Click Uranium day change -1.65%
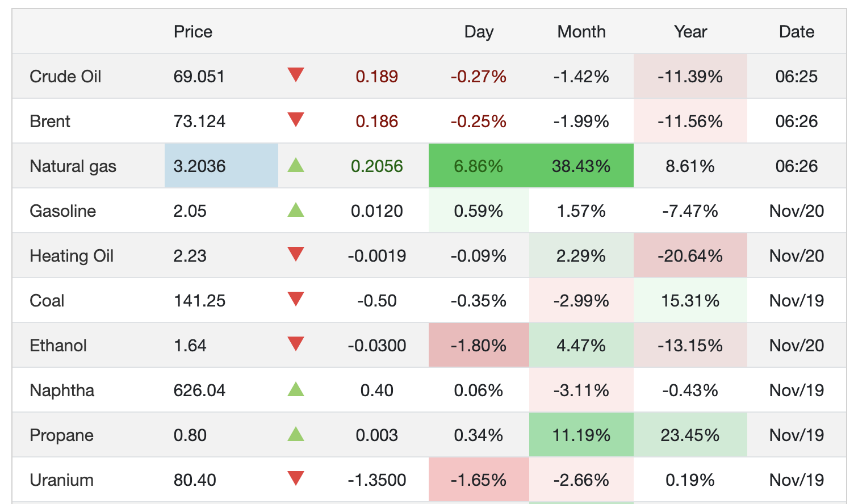Screen dimensions: 854x504 (479, 480)
